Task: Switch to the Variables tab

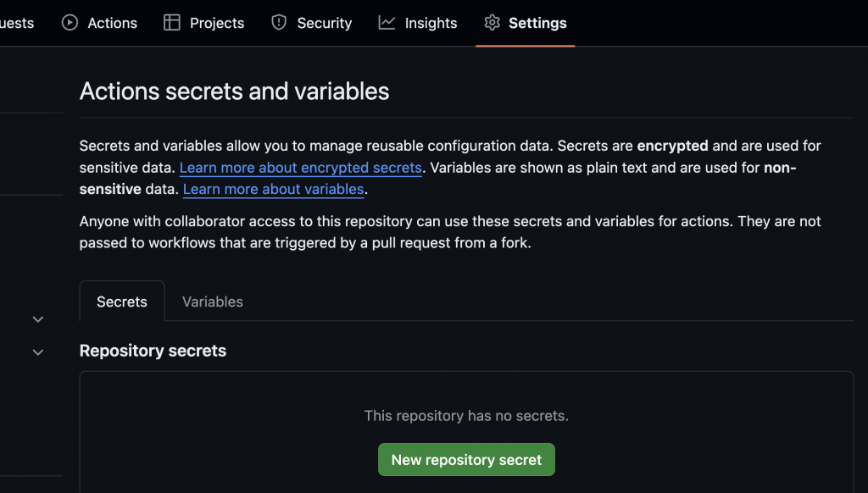Action: click(213, 302)
